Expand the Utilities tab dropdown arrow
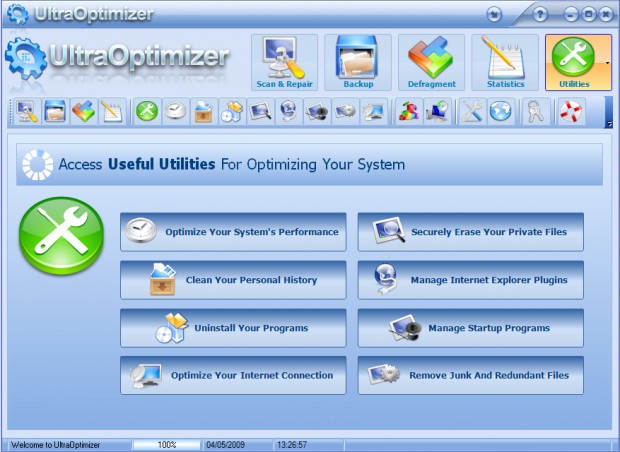 pyautogui.click(x=608, y=62)
